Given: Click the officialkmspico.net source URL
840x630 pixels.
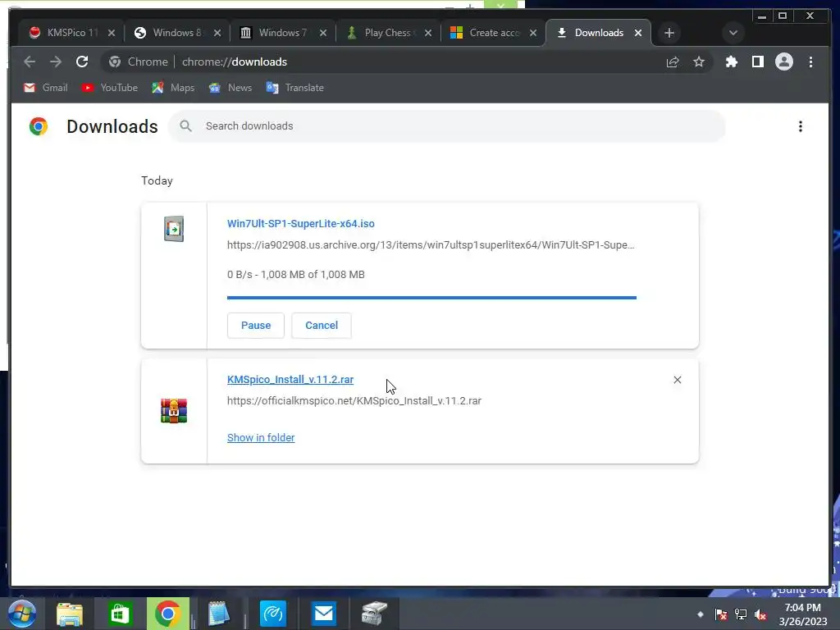Looking at the screenshot, I should 354,400.
